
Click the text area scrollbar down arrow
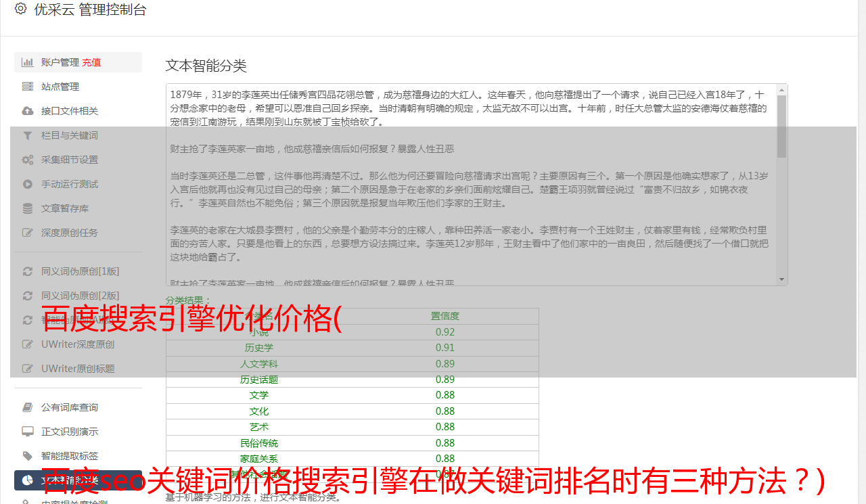[x=782, y=279]
